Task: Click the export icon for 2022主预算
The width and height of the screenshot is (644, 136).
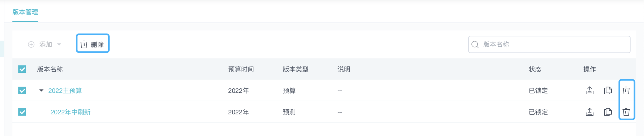Action: (x=590, y=91)
